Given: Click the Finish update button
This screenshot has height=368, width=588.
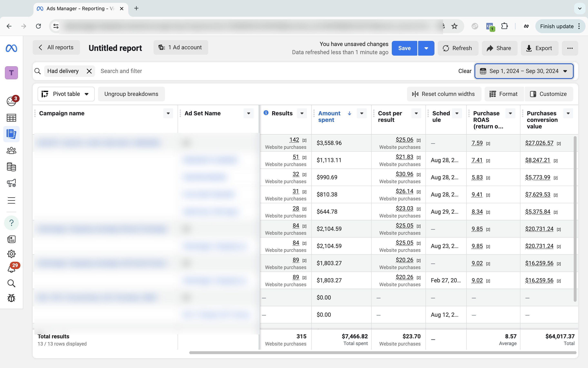Looking at the screenshot, I should click(560, 26).
